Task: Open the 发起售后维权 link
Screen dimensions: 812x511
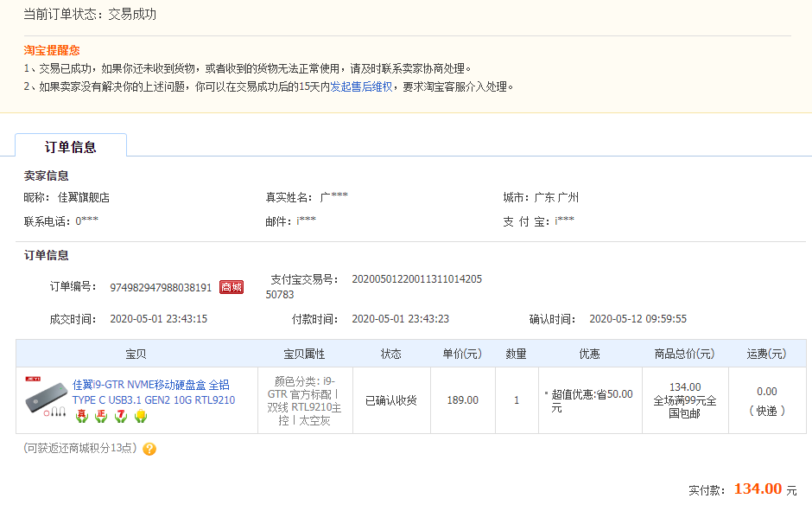Action: click(x=361, y=86)
